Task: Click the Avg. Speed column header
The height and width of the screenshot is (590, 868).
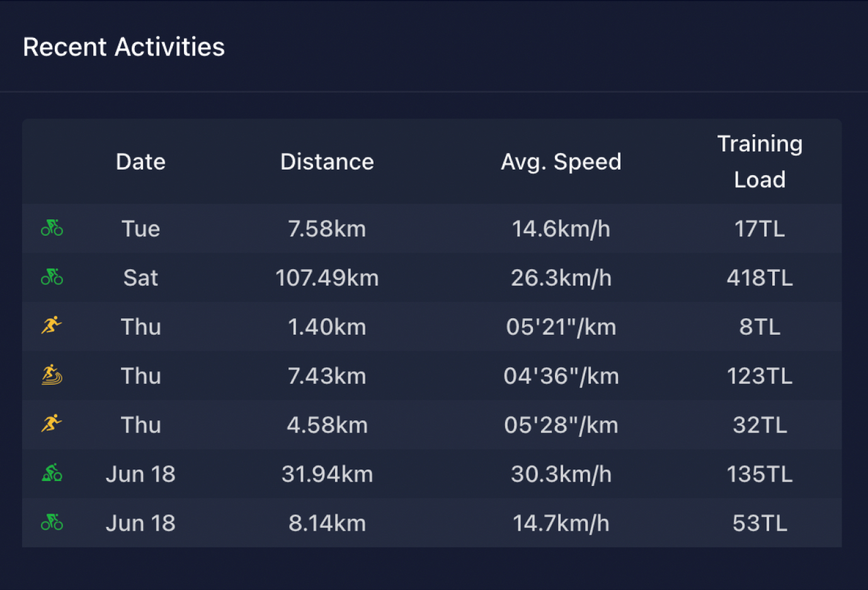Action: pos(561,162)
